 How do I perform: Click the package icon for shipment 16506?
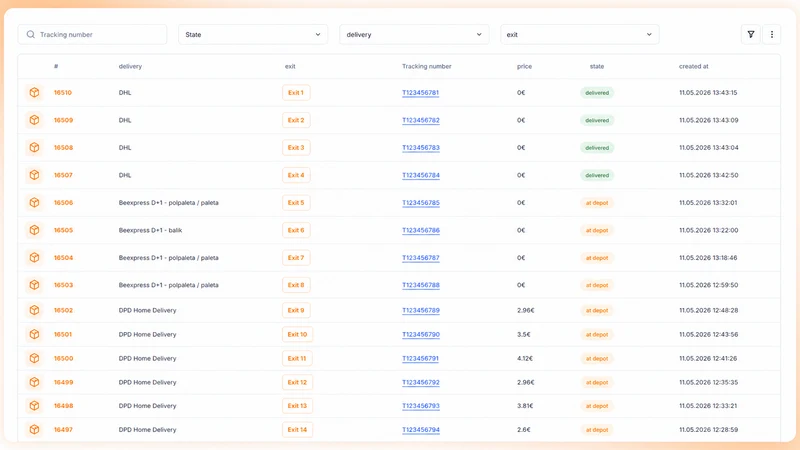[x=34, y=203]
